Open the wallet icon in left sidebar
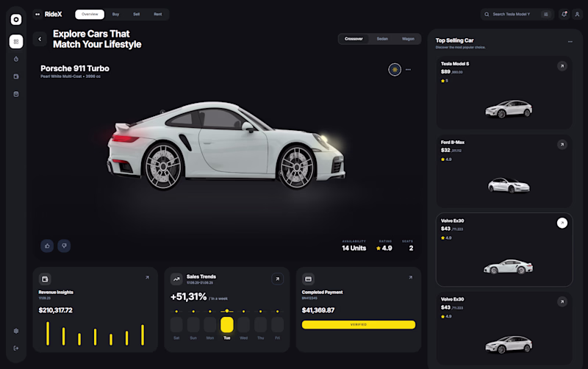This screenshot has width=588, height=369. pos(16,76)
